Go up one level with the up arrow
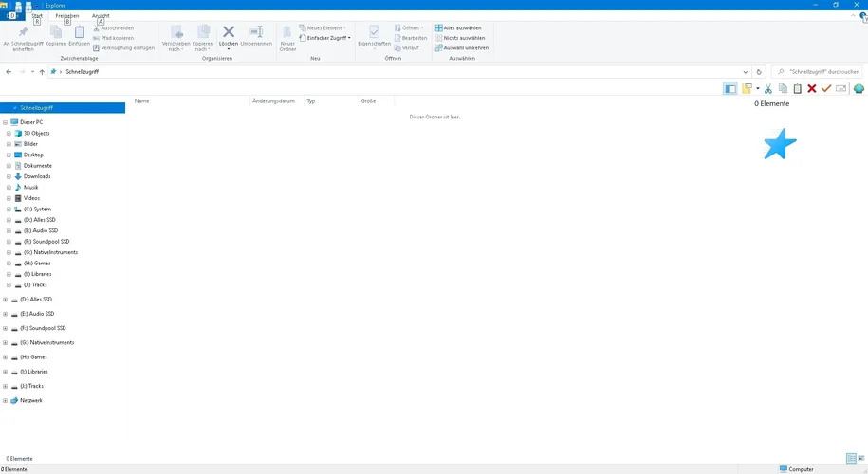This screenshot has height=474, width=868. [42, 71]
